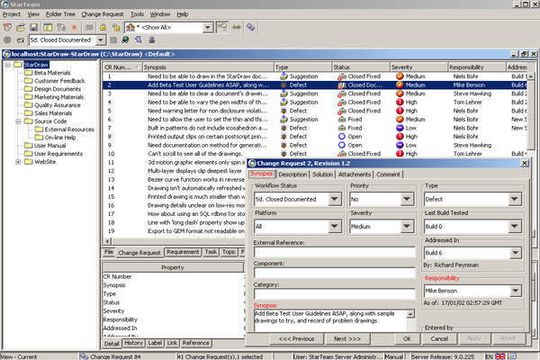The image size is (540, 360).
Task: Click the first icon in the top toolbar
Action: (x=7, y=27)
